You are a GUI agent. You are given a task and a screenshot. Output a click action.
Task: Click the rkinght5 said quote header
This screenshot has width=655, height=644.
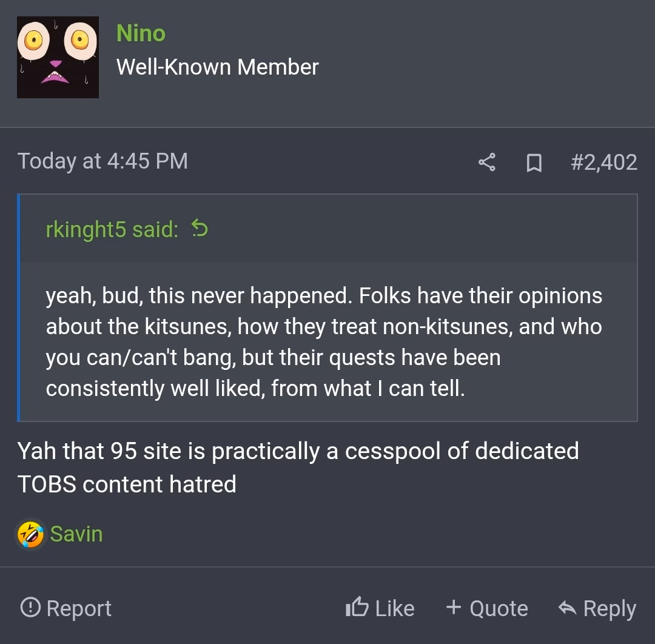112,229
